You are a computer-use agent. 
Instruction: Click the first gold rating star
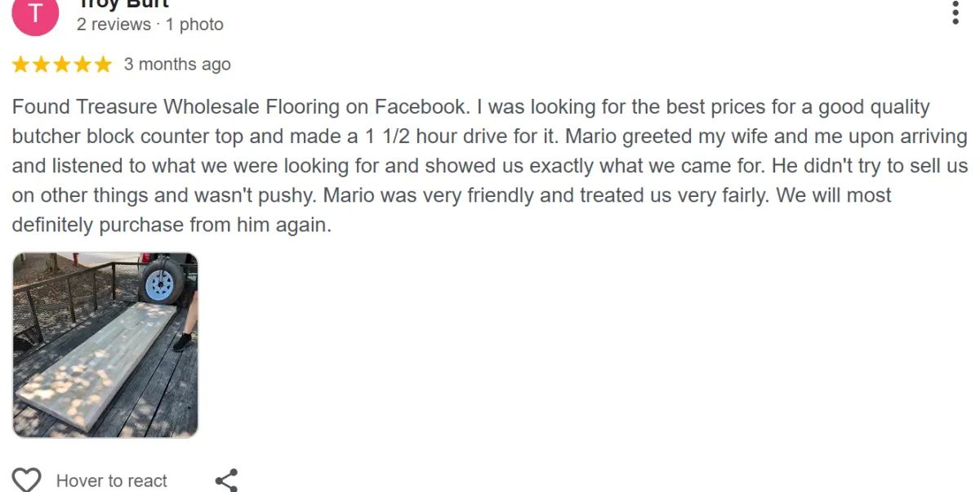(20, 65)
